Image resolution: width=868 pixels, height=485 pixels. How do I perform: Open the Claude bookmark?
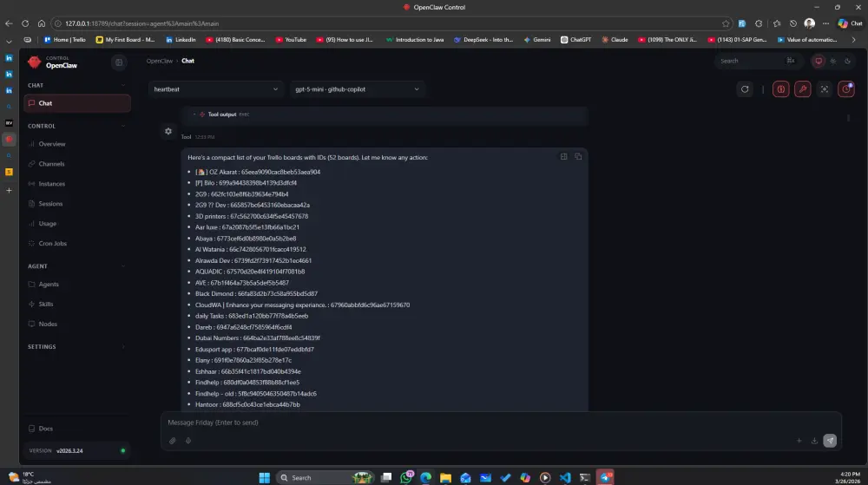615,40
